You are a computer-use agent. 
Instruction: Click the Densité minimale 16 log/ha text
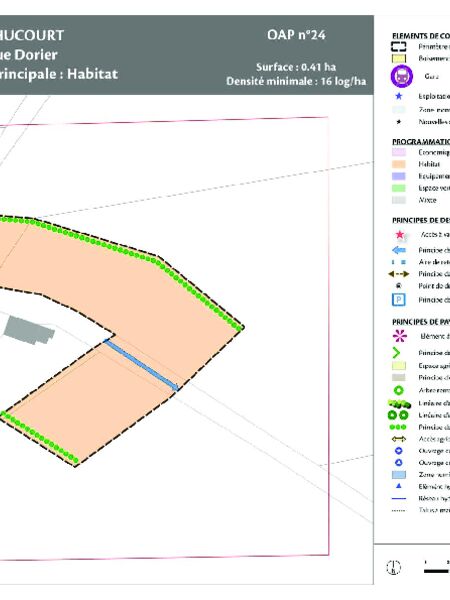coord(296,82)
